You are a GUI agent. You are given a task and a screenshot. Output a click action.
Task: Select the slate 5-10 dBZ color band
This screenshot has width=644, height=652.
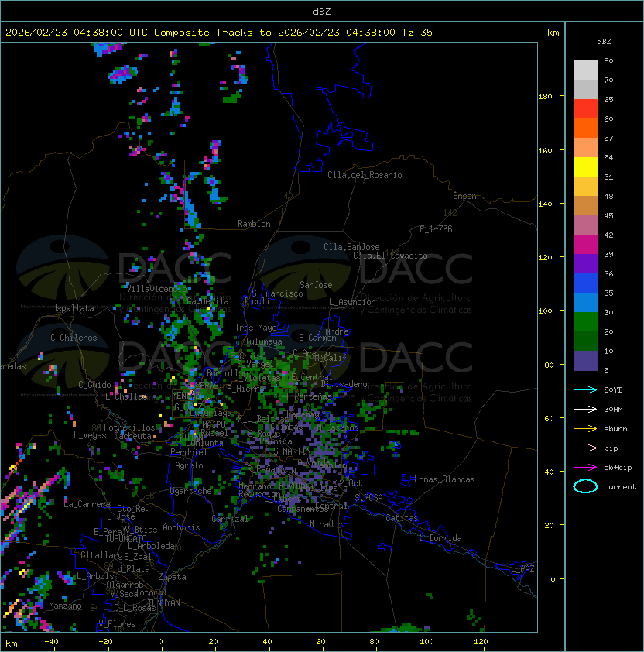[585, 361]
